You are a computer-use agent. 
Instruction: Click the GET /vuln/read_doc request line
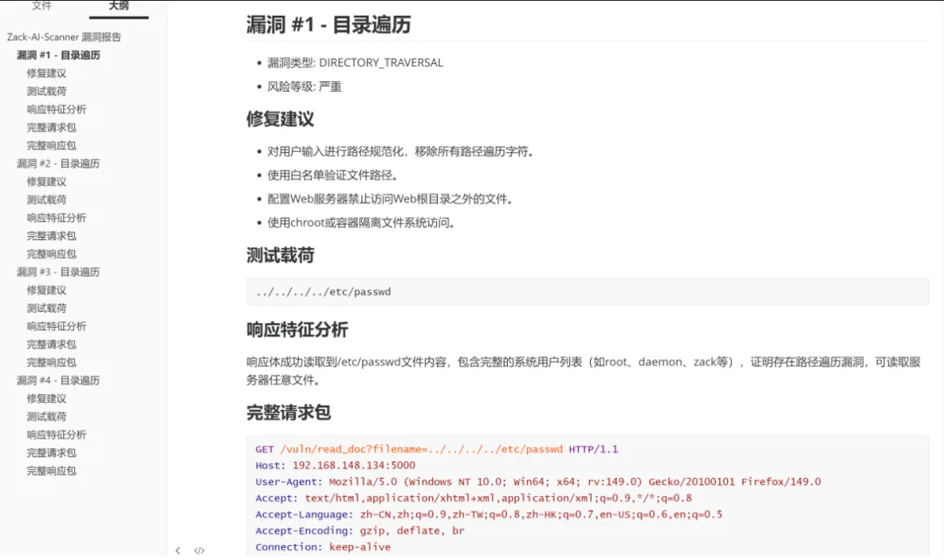pyautogui.click(x=436, y=449)
